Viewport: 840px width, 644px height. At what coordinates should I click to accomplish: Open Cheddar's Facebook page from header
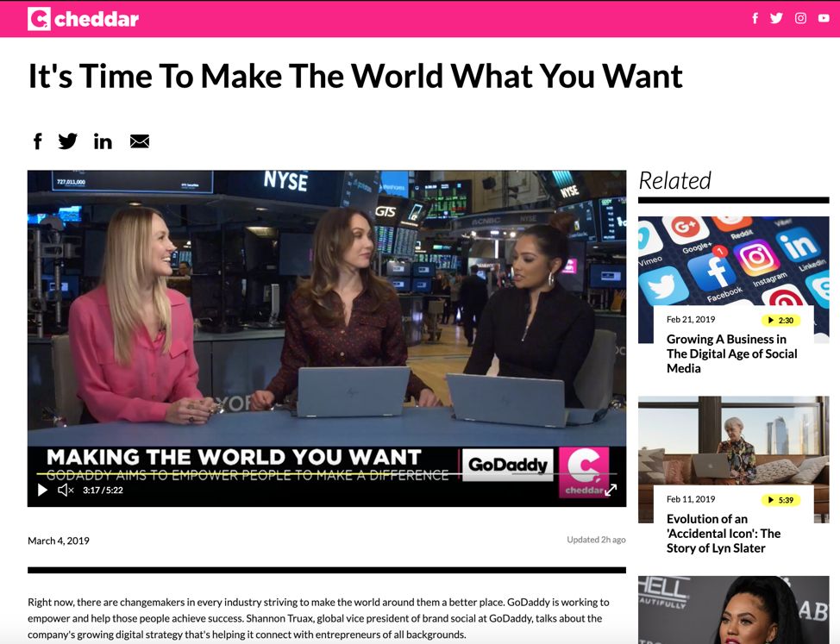pos(755,18)
